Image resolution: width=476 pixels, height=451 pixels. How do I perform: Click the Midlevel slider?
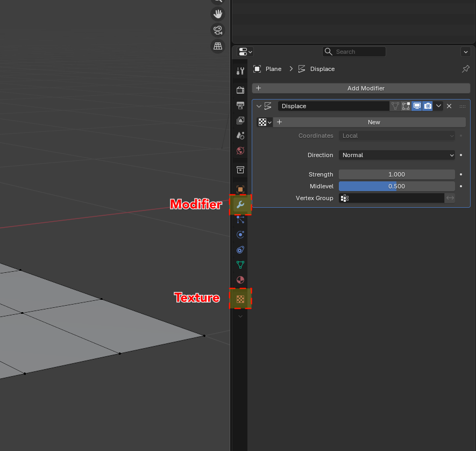point(396,186)
